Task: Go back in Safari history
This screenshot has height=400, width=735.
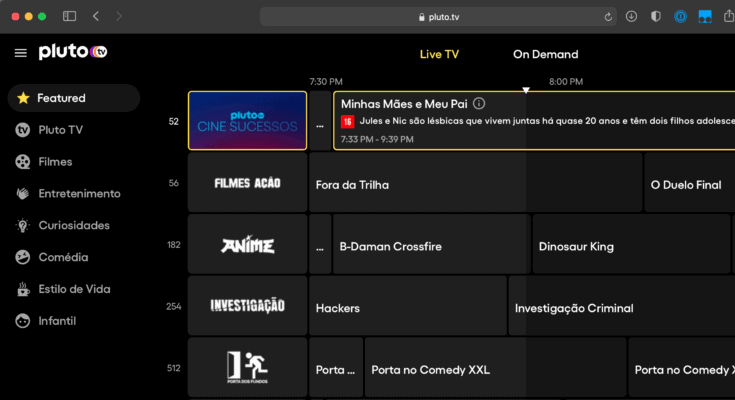Action: (x=96, y=16)
